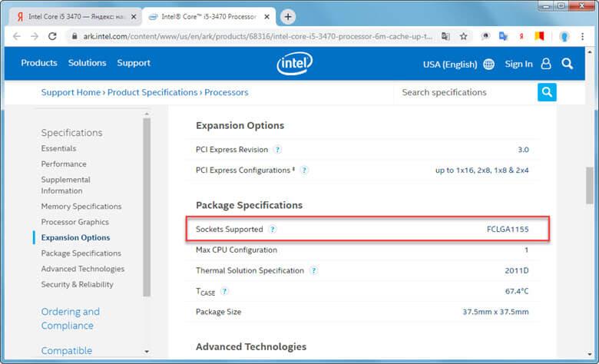
Task: Close the Yandex search tab
Action: click(x=134, y=17)
